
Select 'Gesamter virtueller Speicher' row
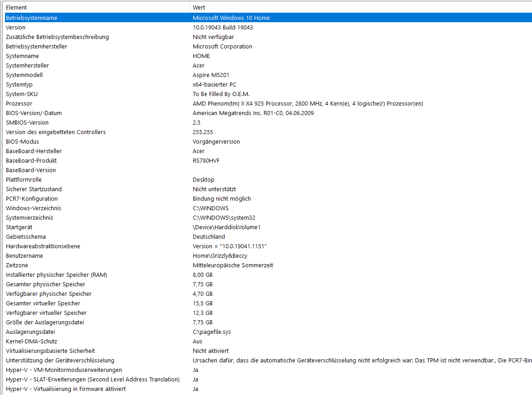[268, 303]
